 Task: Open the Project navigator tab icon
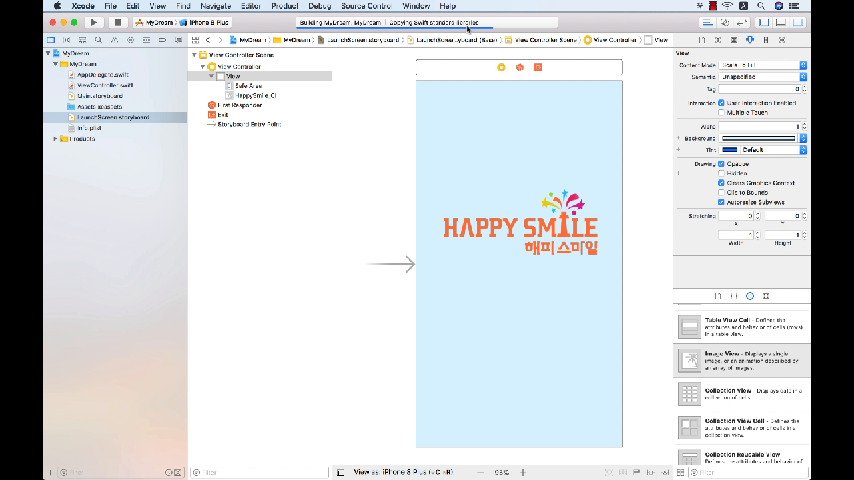point(51,40)
